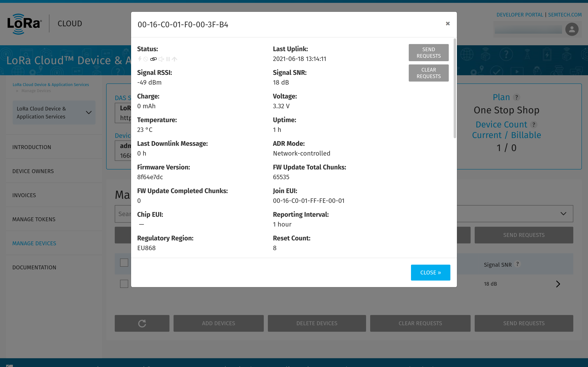Click the up-arrow status icon
The width and height of the screenshot is (588, 367).
pos(174,59)
